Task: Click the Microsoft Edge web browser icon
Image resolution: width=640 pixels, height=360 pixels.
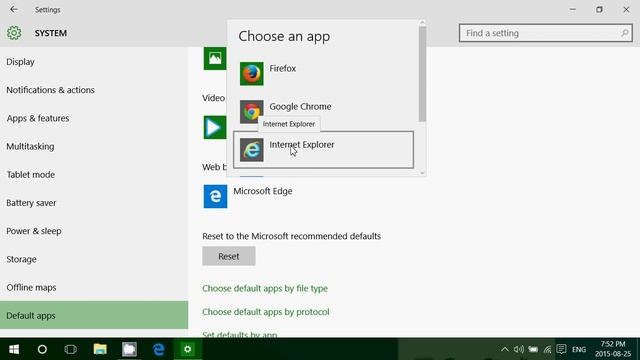Action: 215,196
